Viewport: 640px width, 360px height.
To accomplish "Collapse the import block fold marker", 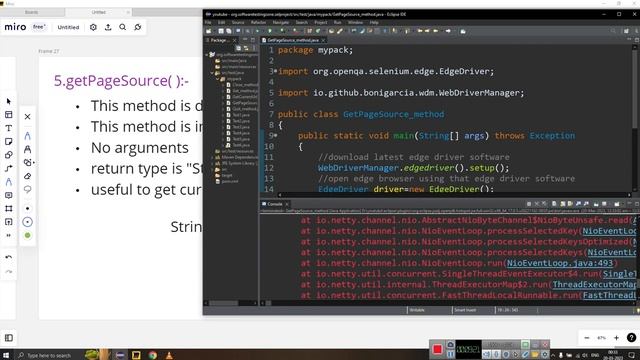I will tap(276, 71).
